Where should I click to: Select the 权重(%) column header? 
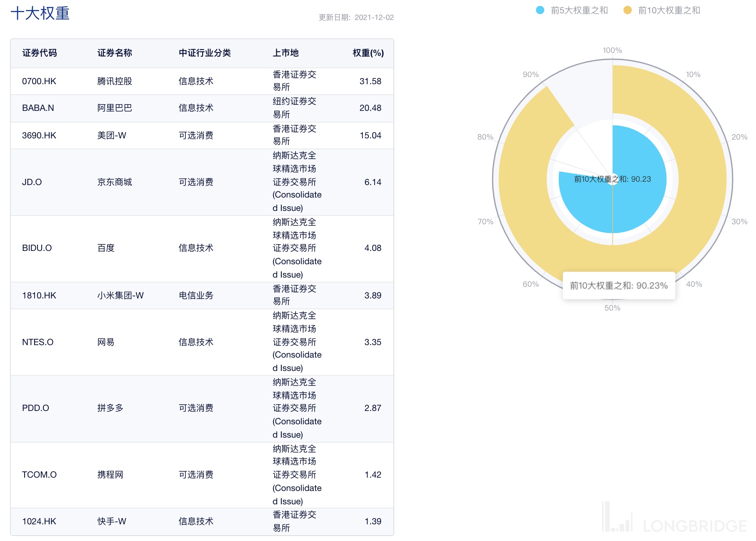(x=368, y=53)
